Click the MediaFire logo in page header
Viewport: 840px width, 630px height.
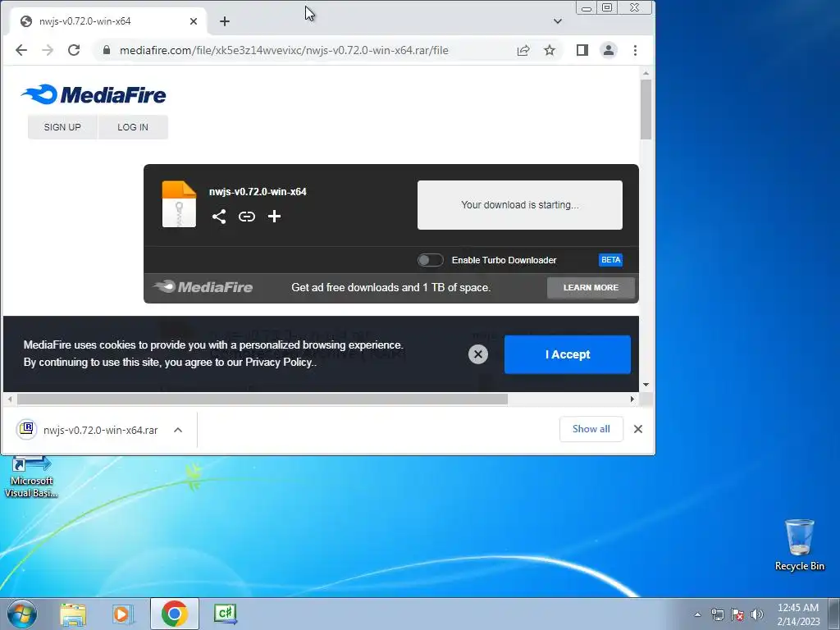94,95
